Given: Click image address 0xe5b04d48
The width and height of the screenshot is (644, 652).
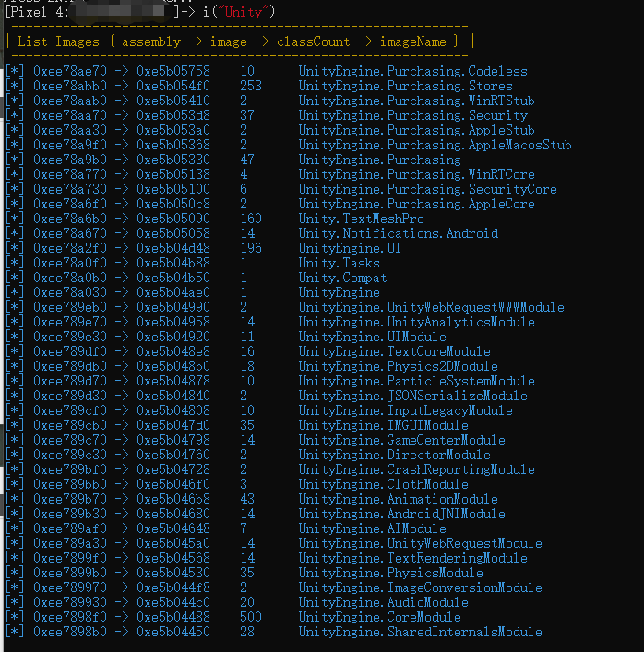Looking at the screenshot, I should [x=173, y=248].
